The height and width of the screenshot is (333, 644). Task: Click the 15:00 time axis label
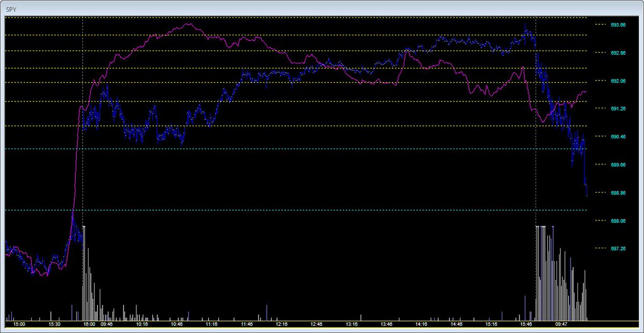[19, 324]
